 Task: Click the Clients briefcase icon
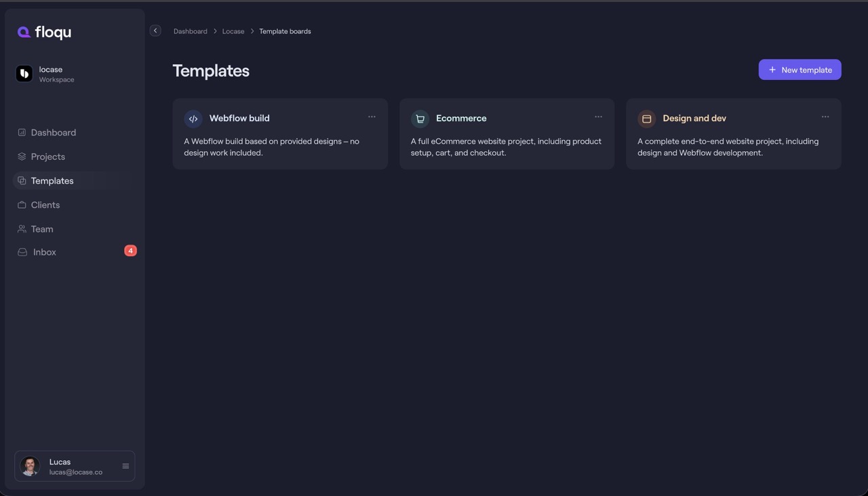[x=22, y=205]
